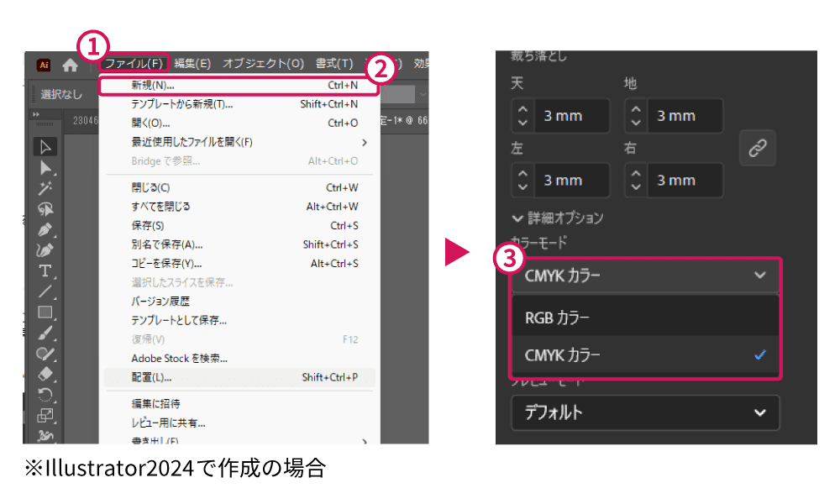The image size is (840, 504).
Task: Go to the Home screen icon
Action: click(71, 66)
